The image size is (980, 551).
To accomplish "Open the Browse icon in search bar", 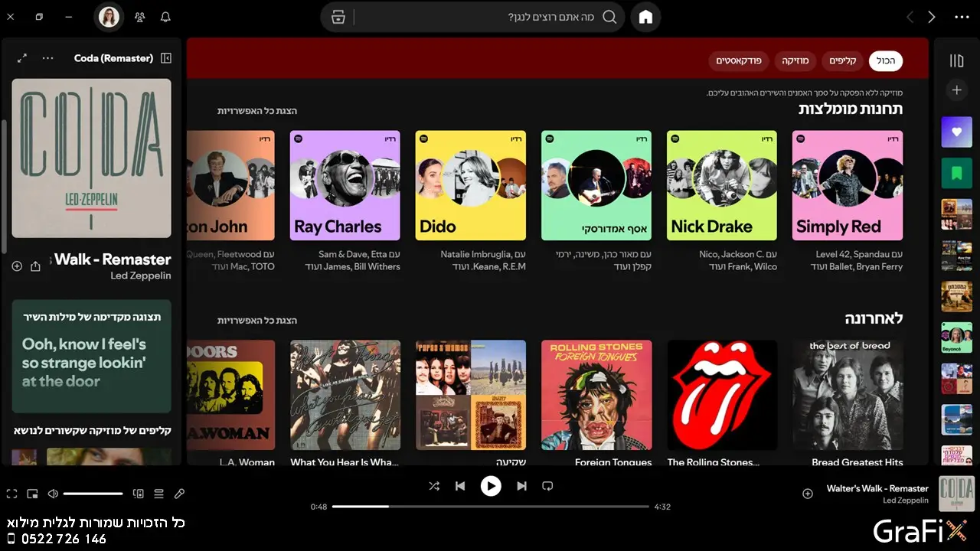I will 339,17.
